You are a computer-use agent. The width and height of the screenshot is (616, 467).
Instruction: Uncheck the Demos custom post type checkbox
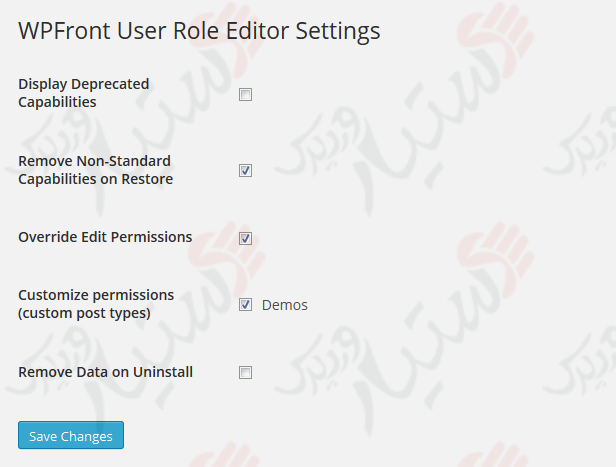pyautogui.click(x=245, y=304)
